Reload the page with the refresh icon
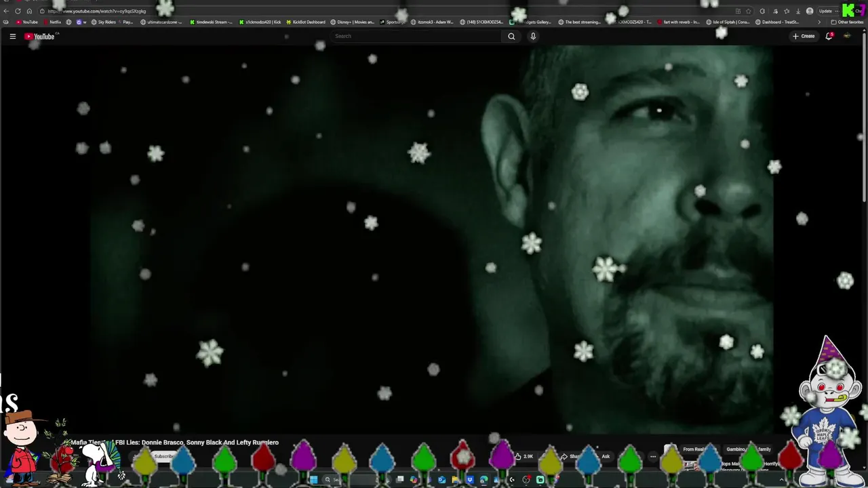 [18, 11]
